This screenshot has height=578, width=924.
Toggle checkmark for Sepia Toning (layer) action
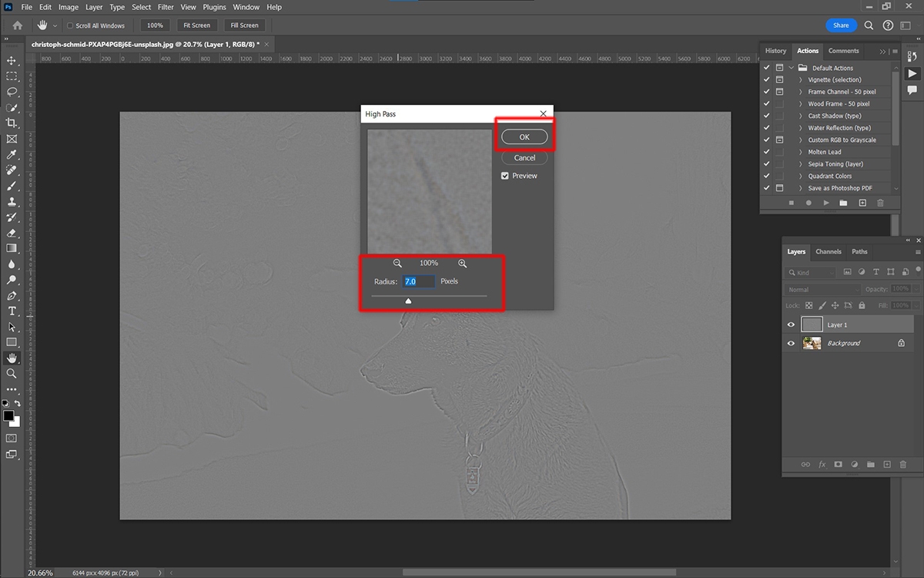[x=766, y=164]
